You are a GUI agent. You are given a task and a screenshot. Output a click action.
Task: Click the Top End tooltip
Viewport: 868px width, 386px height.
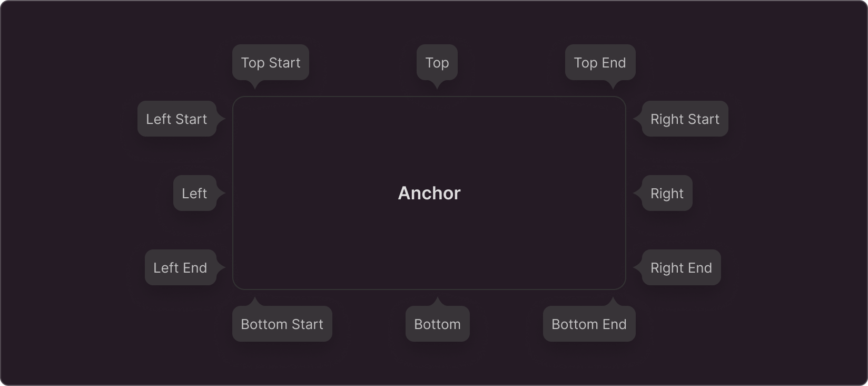click(x=600, y=63)
